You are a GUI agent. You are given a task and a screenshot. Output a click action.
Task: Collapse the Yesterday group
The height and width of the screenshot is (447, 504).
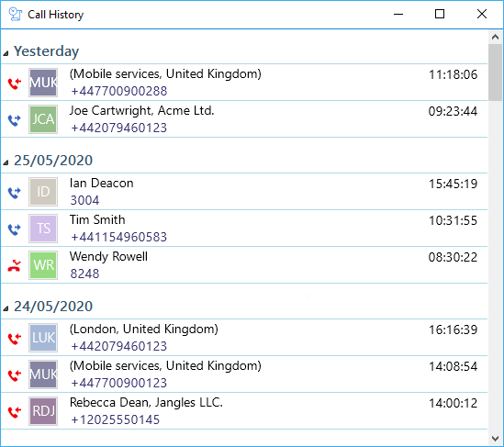[x=6, y=53]
